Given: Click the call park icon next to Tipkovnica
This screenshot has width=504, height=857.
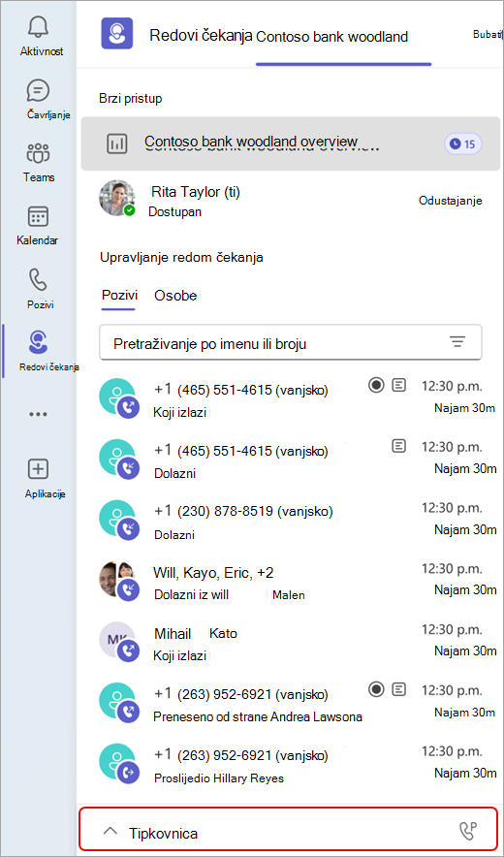Looking at the screenshot, I should (x=467, y=833).
